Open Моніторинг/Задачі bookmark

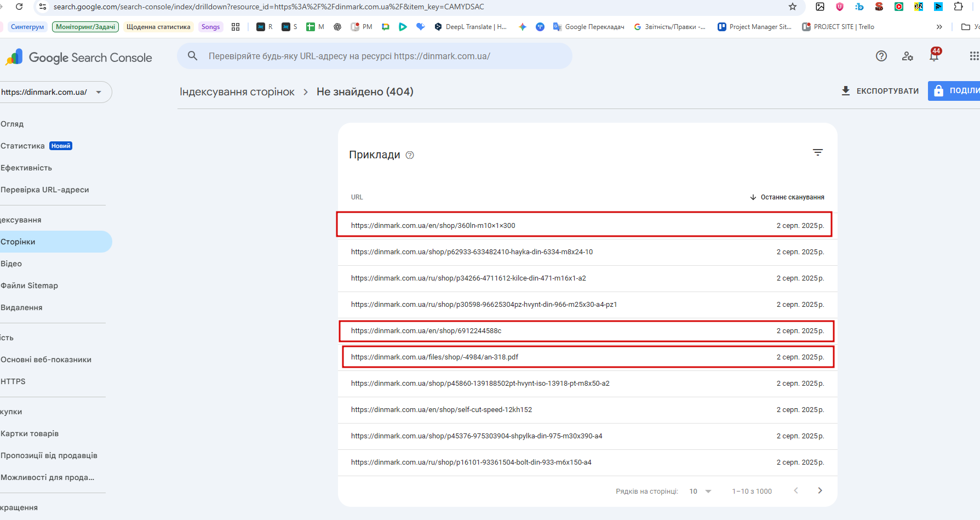85,27
